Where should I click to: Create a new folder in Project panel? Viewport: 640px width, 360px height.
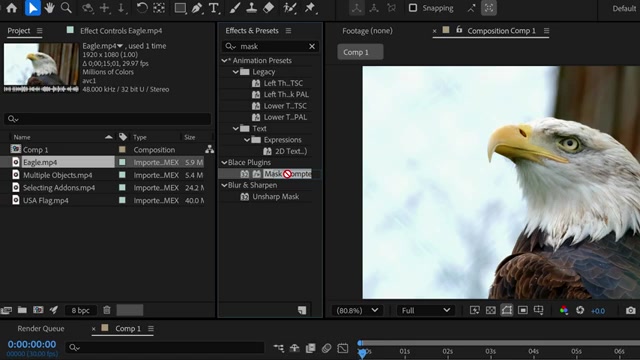[x=22, y=310]
